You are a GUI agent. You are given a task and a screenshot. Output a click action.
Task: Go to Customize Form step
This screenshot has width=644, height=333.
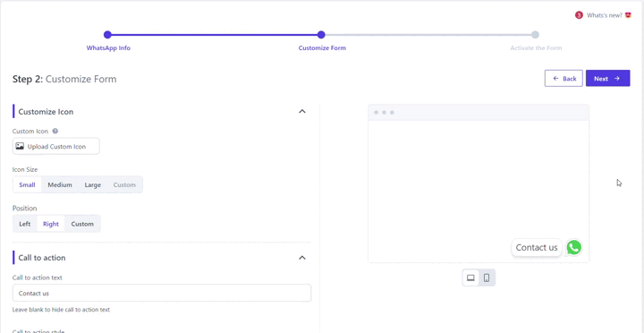point(322,48)
